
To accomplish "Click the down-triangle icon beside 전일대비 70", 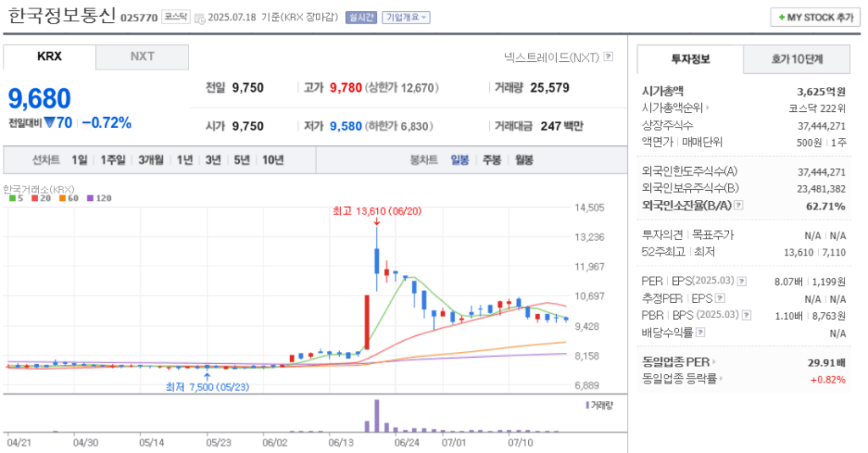I will point(50,123).
